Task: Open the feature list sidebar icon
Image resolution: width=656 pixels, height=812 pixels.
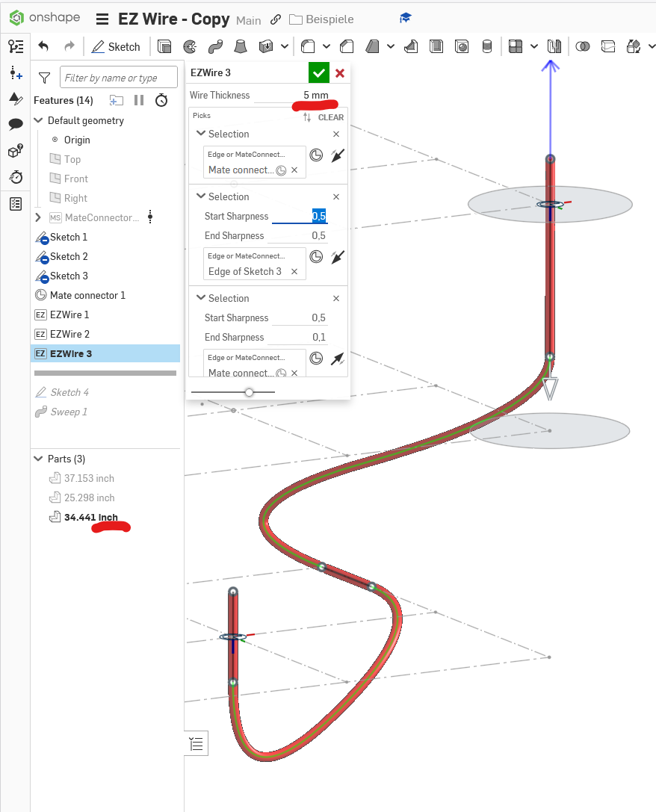Action: [16, 46]
